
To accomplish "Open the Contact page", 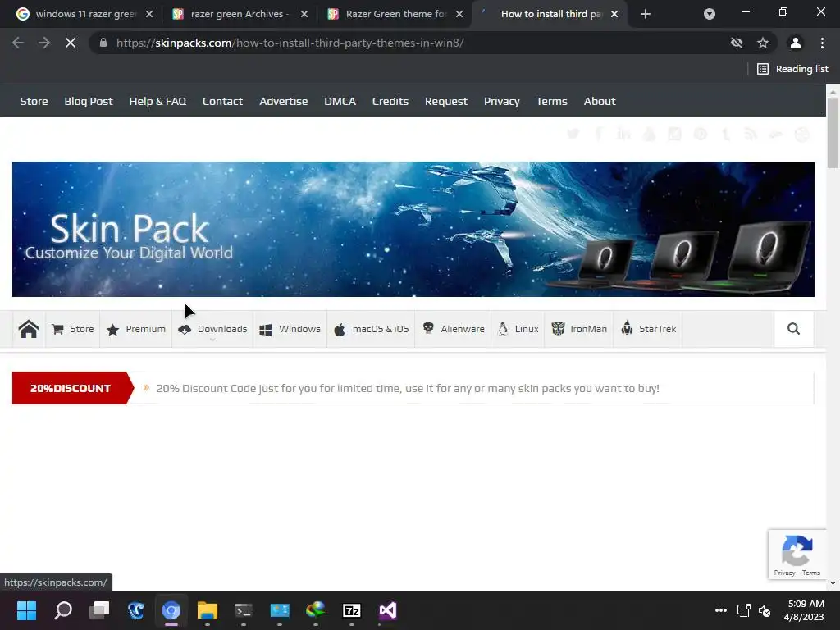I will click(222, 101).
